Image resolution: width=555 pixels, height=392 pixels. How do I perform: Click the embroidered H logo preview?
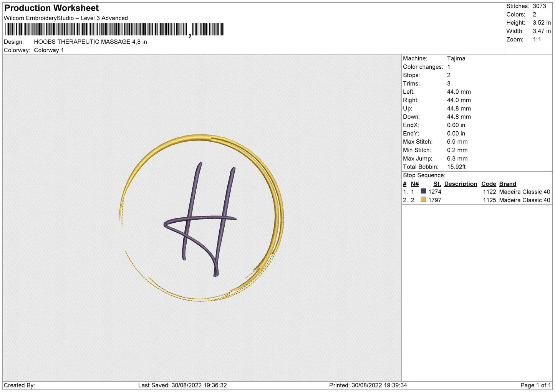(202, 218)
